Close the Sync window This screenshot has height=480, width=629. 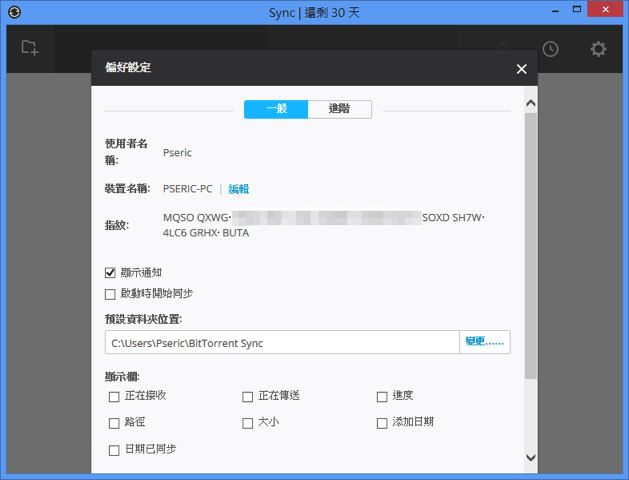click(605, 9)
